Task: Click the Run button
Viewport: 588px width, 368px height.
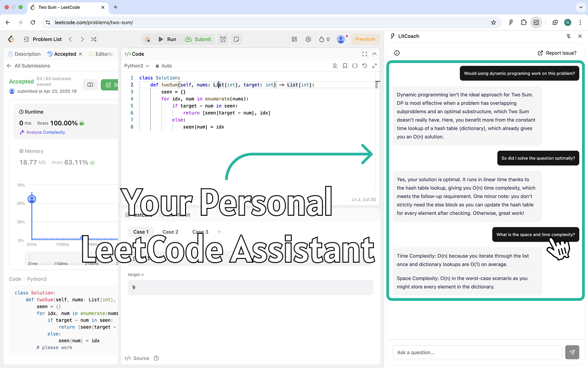Action: tap(167, 39)
